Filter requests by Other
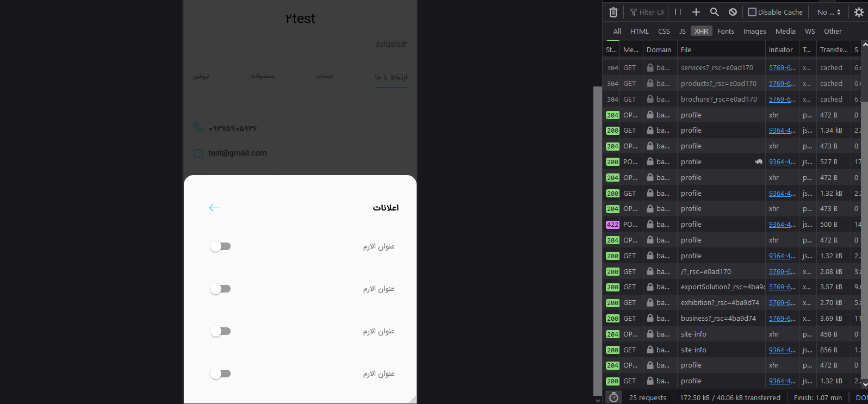 tap(833, 31)
